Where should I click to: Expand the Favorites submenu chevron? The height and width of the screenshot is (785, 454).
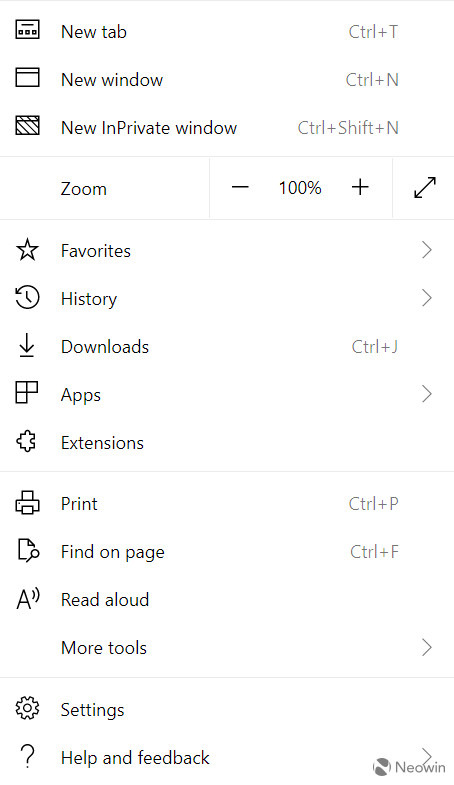tap(426, 249)
